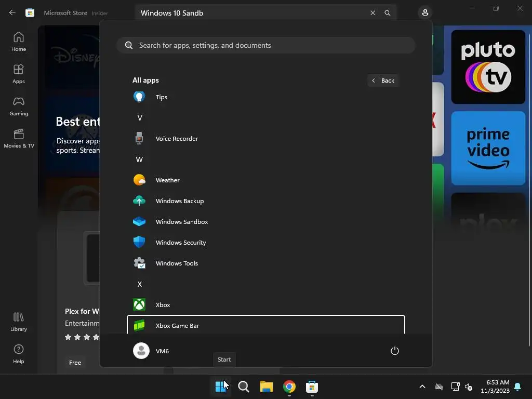This screenshot has height=399, width=532.
Task: Open the Store profile account icon
Action: (425, 13)
